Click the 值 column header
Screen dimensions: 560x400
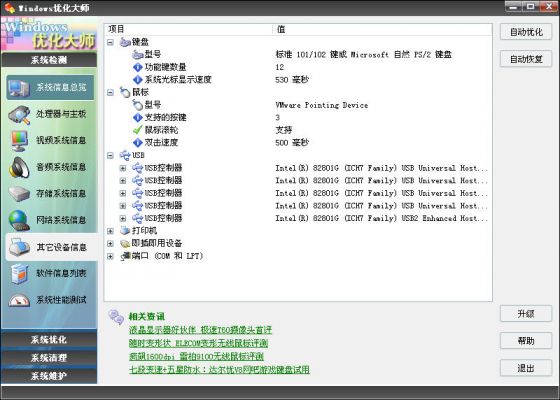(382, 29)
